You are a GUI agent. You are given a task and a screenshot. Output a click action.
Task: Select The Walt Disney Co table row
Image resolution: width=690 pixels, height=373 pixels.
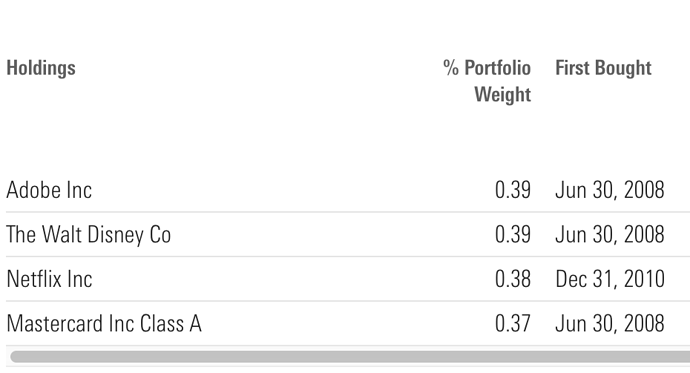[x=348, y=234]
